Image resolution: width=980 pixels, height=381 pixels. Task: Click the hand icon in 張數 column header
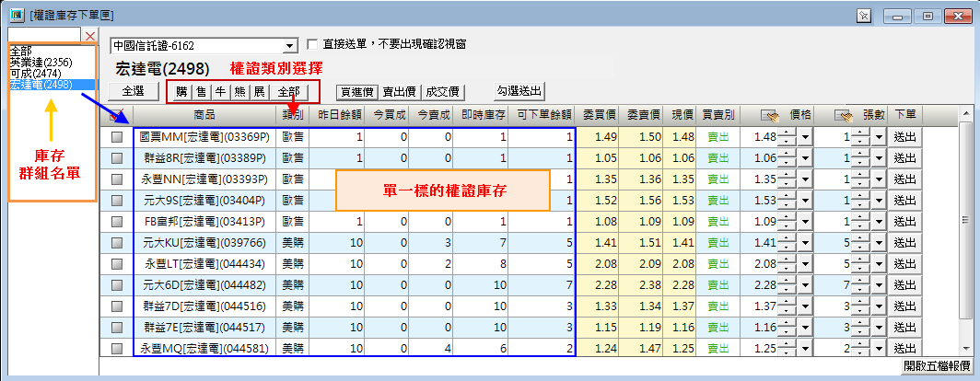(844, 116)
